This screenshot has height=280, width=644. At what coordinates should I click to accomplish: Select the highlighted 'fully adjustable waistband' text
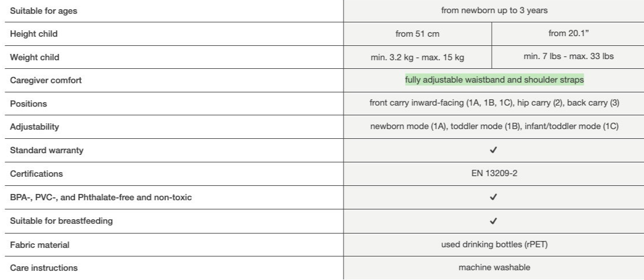coord(493,80)
